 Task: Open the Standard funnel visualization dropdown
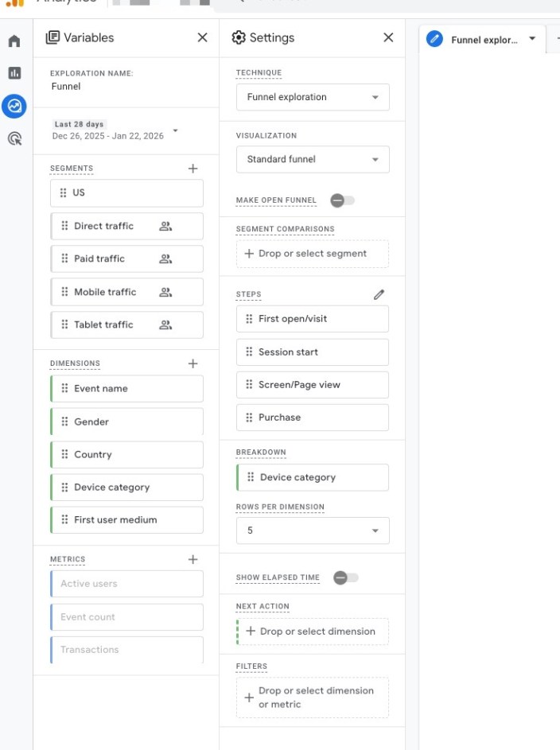point(313,159)
